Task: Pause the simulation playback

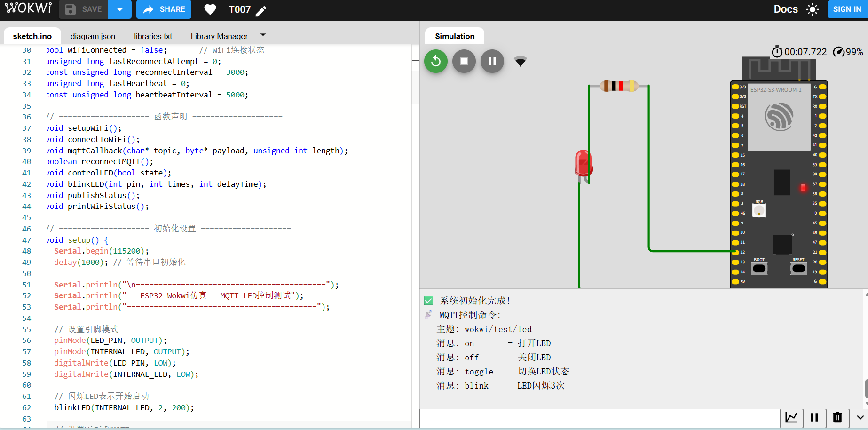Action: [x=492, y=61]
